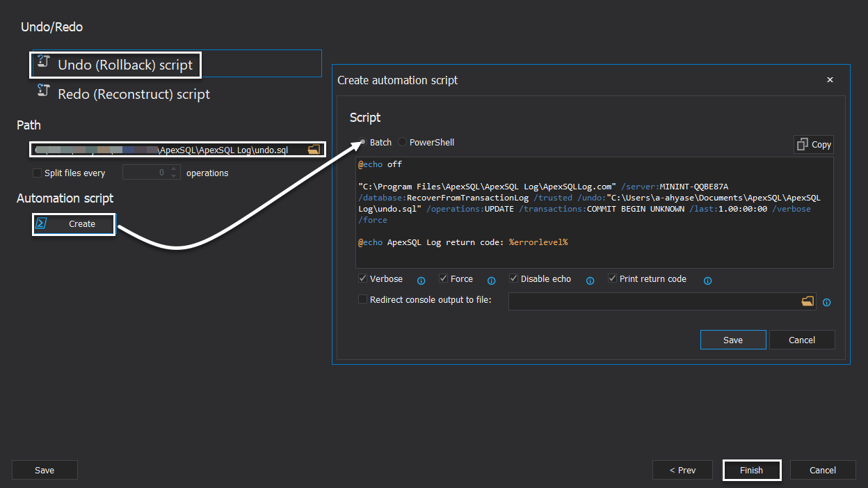This screenshot has width=868, height=488.
Task: Uncheck the Verbose checkbox
Action: point(363,278)
